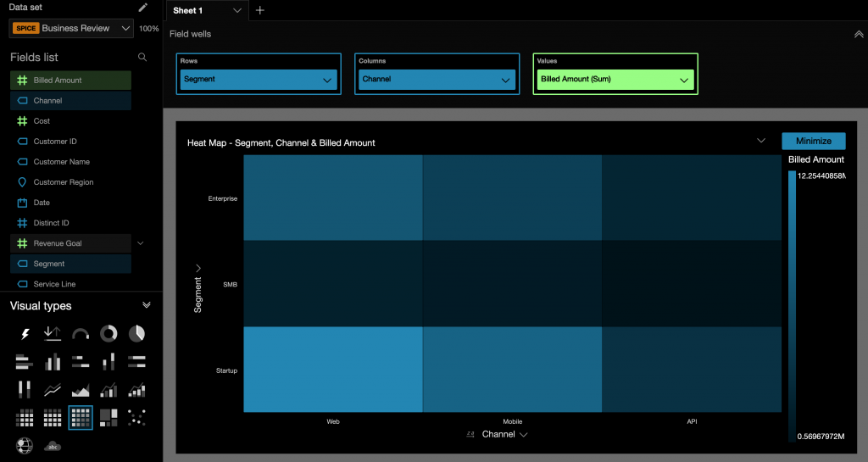Choose the globe map visual type
This screenshot has height=462, width=868.
[x=25, y=446]
